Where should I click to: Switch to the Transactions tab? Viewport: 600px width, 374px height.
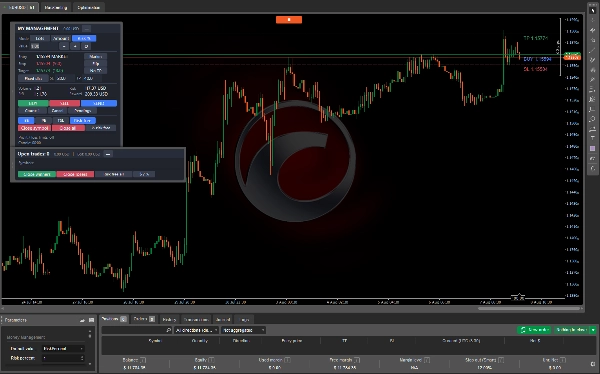tap(196, 319)
